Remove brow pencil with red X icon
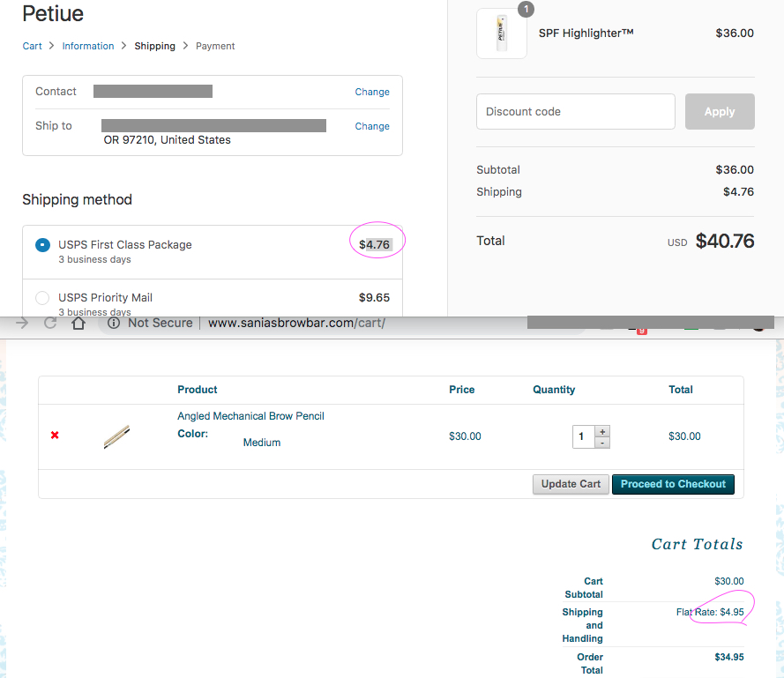The width and height of the screenshot is (784, 678). 55,436
